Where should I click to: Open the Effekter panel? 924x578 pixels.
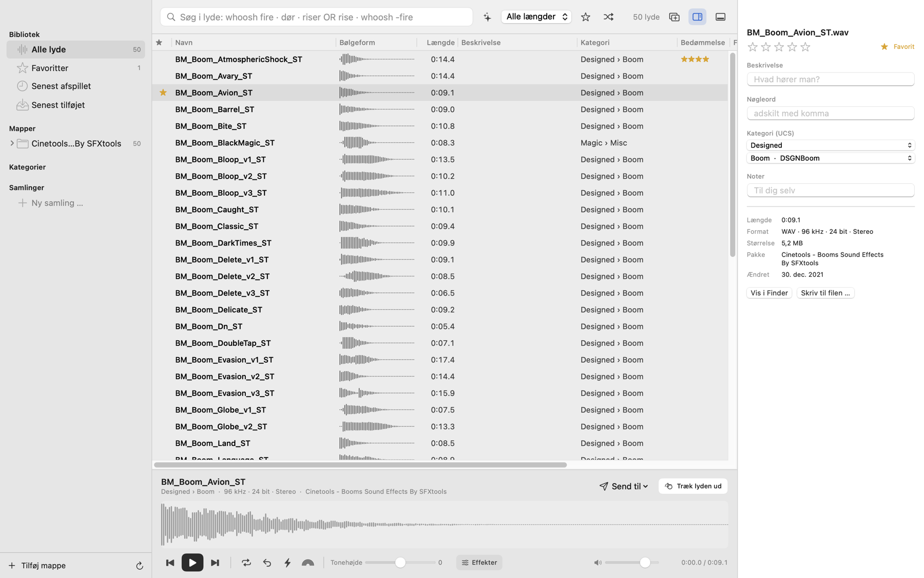click(x=479, y=563)
